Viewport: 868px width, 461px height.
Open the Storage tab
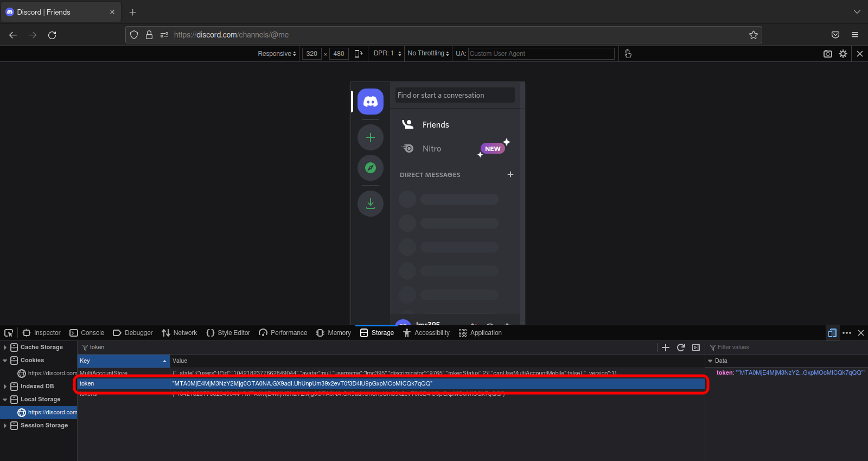click(x=377, y=333)
